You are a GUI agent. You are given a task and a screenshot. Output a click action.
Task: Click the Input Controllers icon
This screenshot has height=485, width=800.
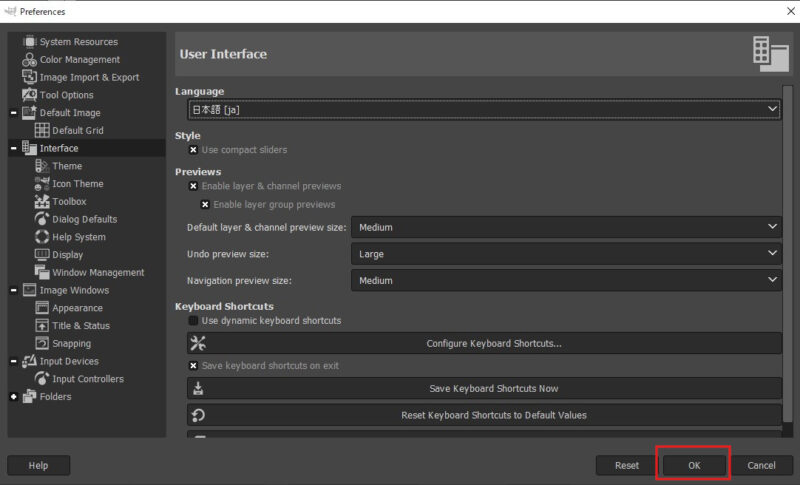click(x=42, y=378)
